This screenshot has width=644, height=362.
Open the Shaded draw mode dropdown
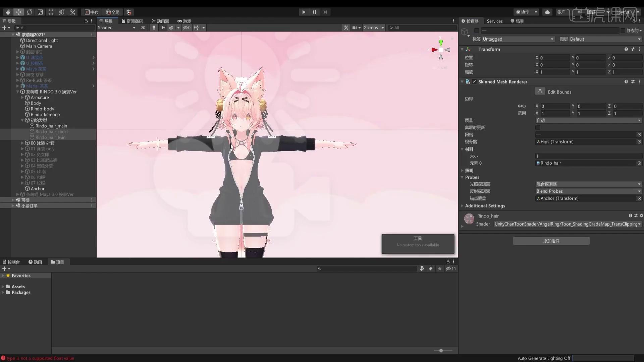pyautogui.click(x=116, y=28)
